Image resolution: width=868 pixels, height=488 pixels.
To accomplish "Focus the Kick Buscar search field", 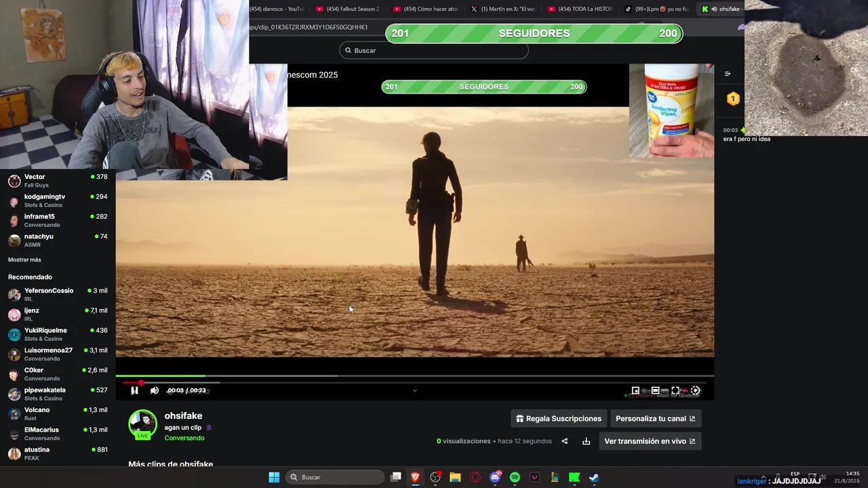I will point(434,50).
